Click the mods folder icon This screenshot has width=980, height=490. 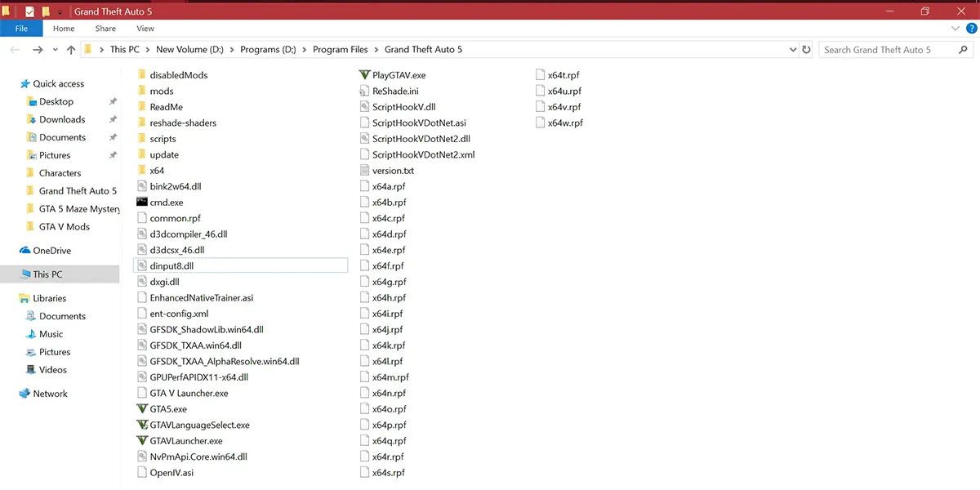click(142, 91)
